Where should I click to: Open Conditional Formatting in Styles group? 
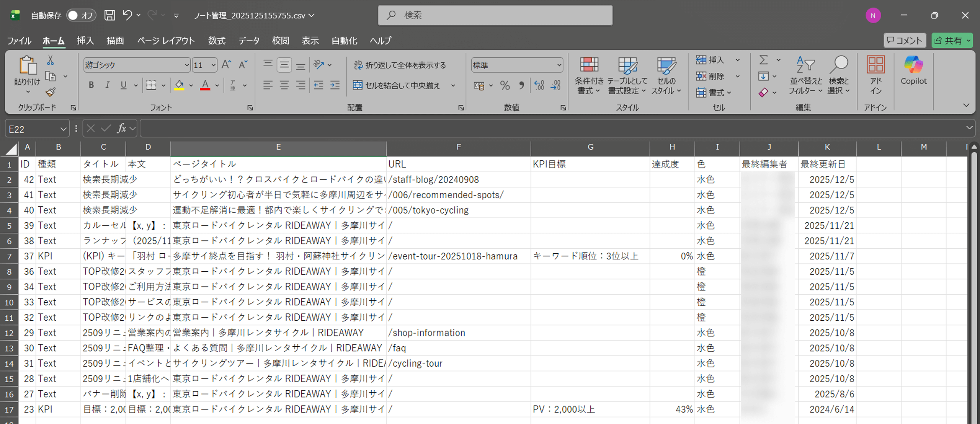pos(589,75)
